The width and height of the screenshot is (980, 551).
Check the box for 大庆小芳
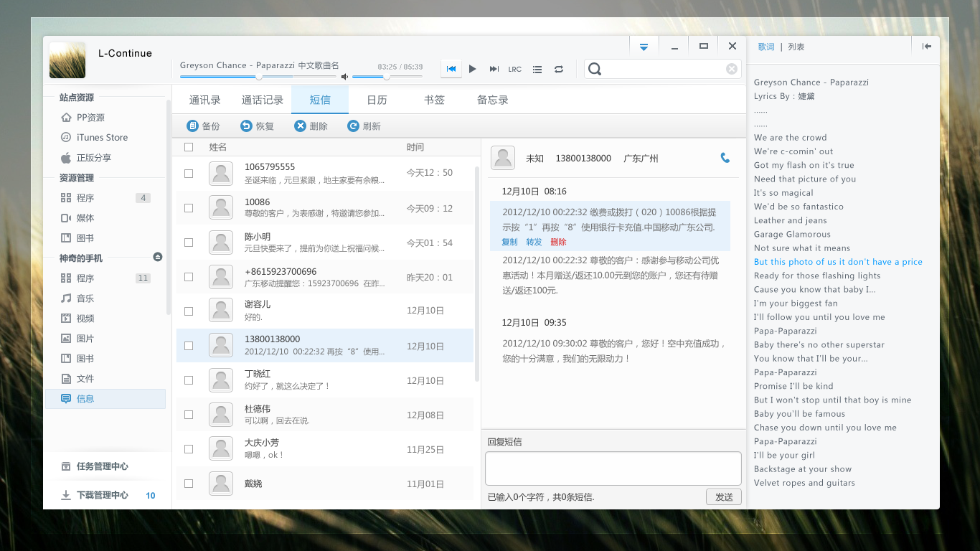[x=189, y=449]
